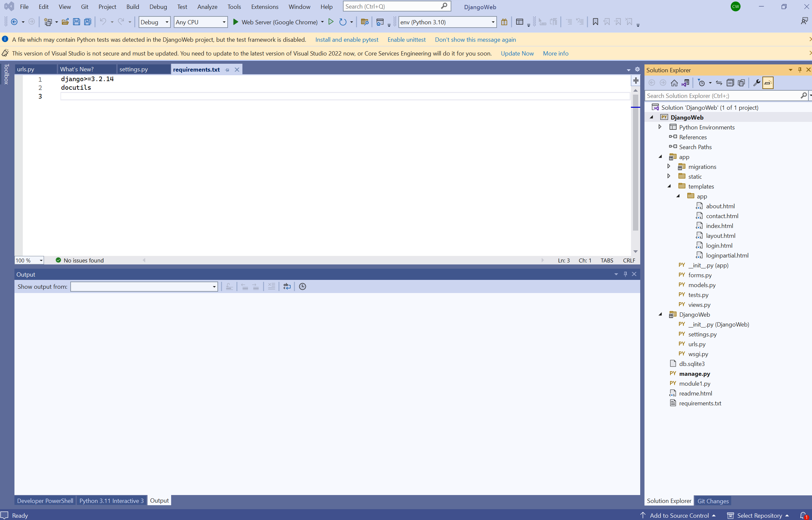Toggle auto-hide pin on the Output window

pos(625,274)
